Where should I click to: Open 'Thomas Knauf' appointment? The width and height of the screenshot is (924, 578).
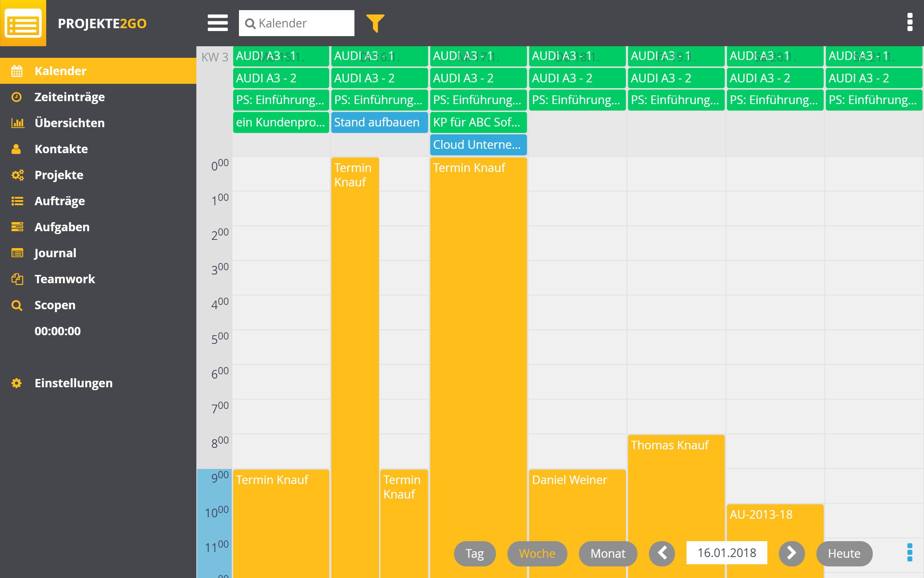(x=676, y=506)
